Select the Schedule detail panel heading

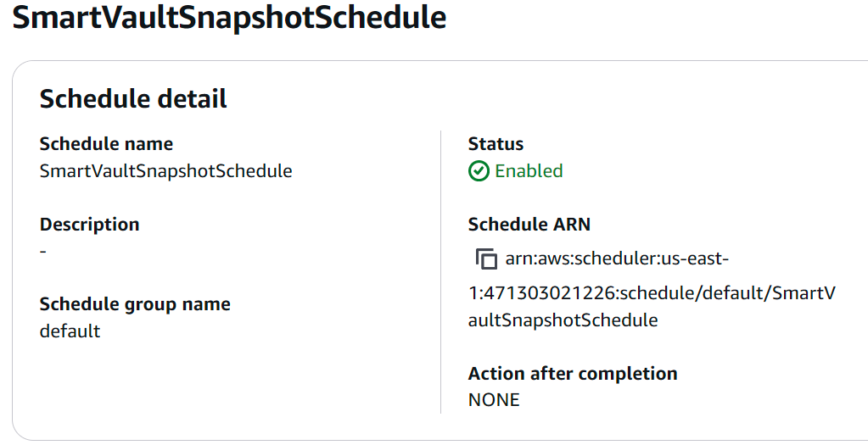133,98
